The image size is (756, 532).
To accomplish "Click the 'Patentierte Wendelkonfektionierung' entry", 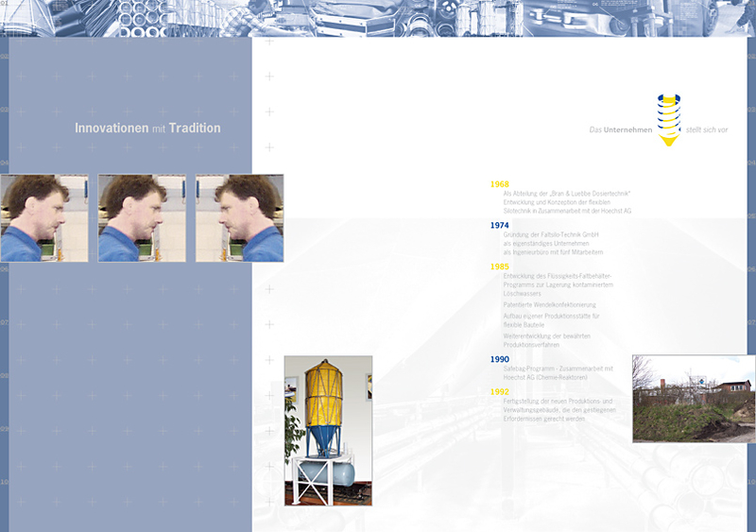I will [x=549, y=305].
